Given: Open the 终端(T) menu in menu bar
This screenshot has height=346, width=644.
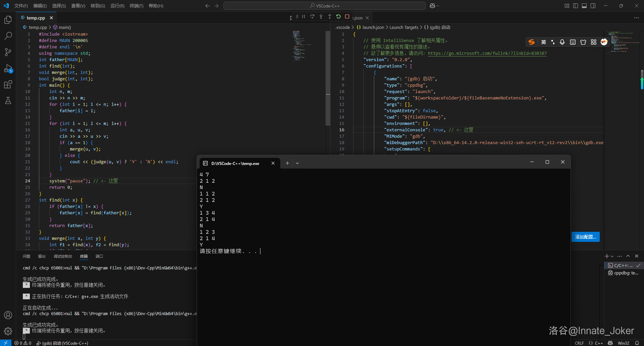Looking at the screenshot, I should point(136,6).
